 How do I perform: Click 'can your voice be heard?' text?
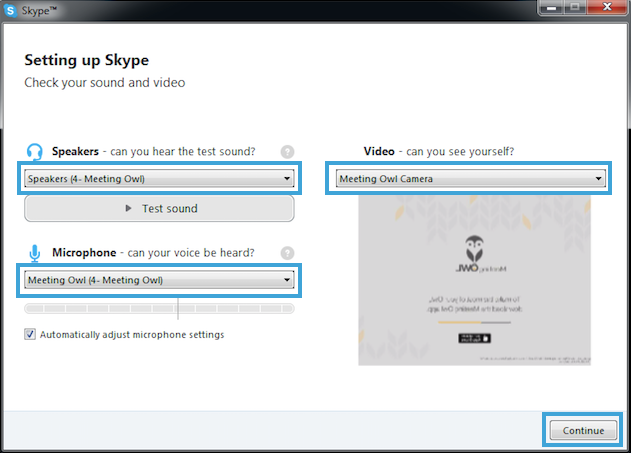191,253
